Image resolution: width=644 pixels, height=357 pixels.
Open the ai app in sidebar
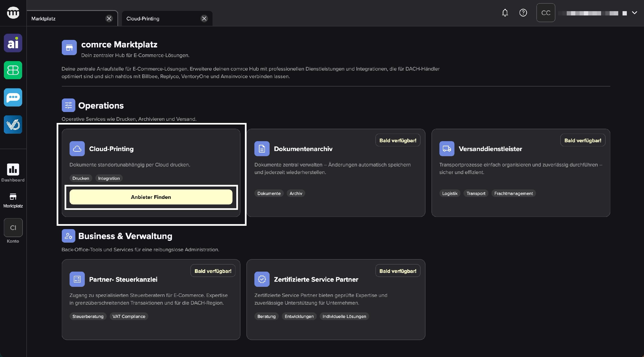13,43
